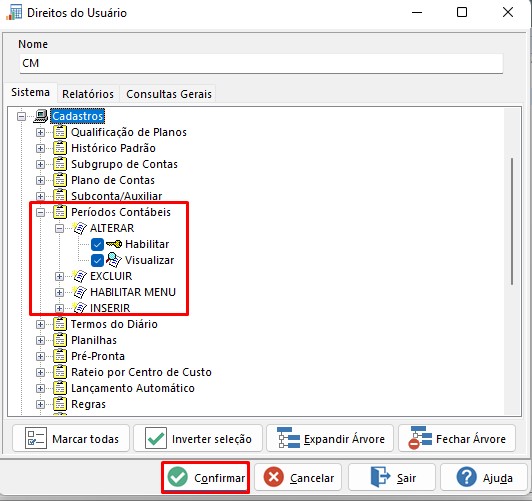Click the Planilhas clipboard icon
Viewport: 532px width, 501px height.
click(60, 340)
